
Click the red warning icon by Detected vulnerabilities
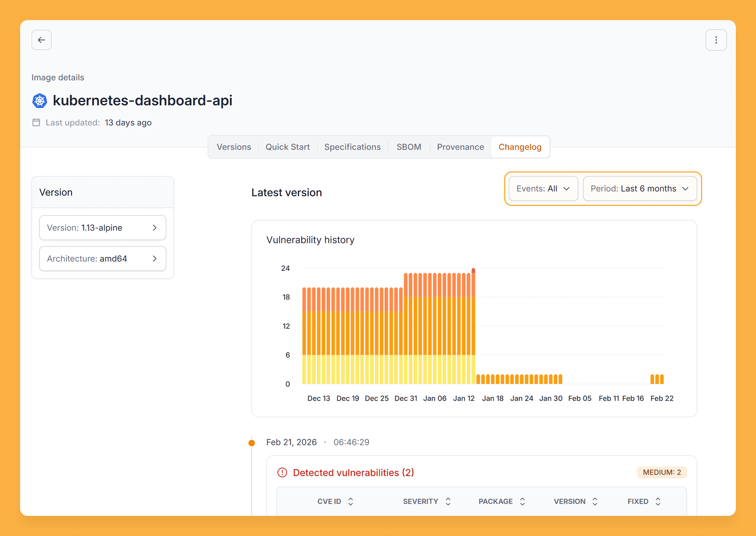click(x=282, y=472)
